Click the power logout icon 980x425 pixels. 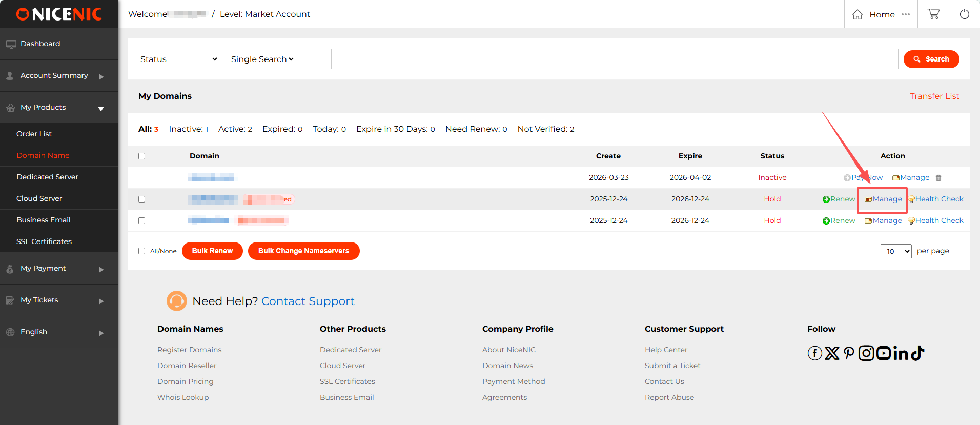pyautogui.click(x=964, y=14)
